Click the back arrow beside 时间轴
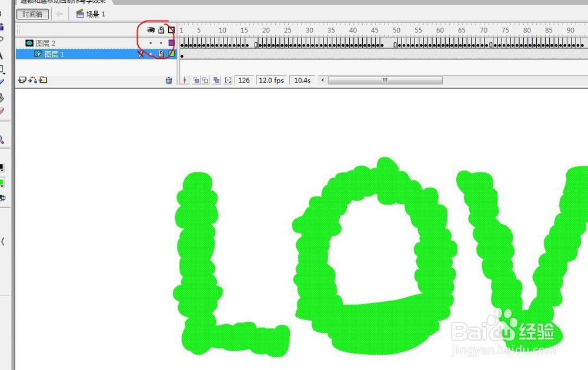Viewport: 588px width, 370px height. tap(59, 14)
